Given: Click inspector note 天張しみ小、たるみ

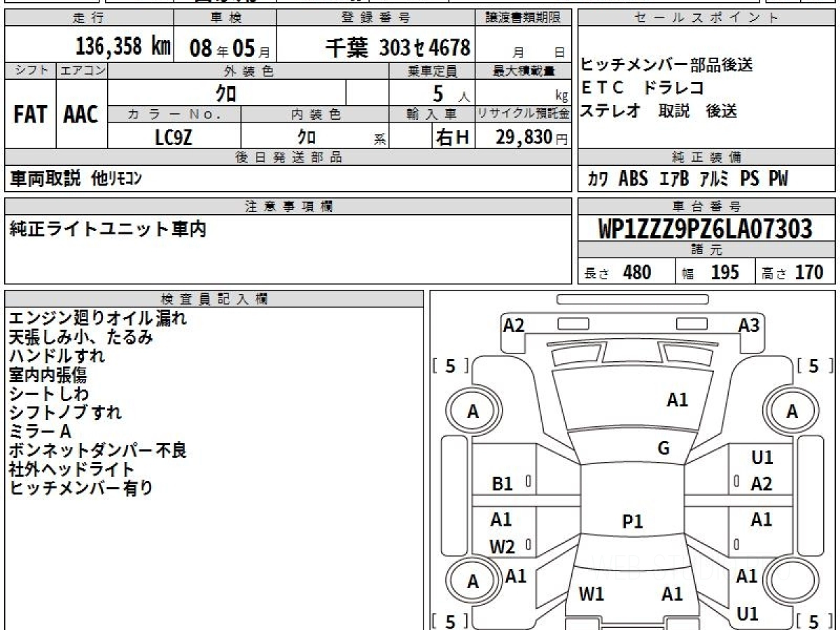Looking at the screenshot, I should [80, 337].
